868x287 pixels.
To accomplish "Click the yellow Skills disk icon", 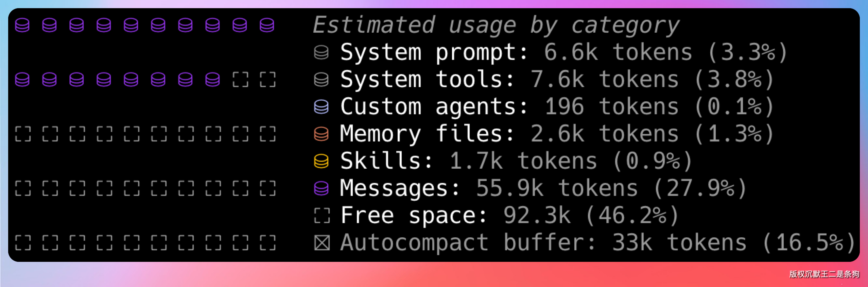I will click(321, 161).
